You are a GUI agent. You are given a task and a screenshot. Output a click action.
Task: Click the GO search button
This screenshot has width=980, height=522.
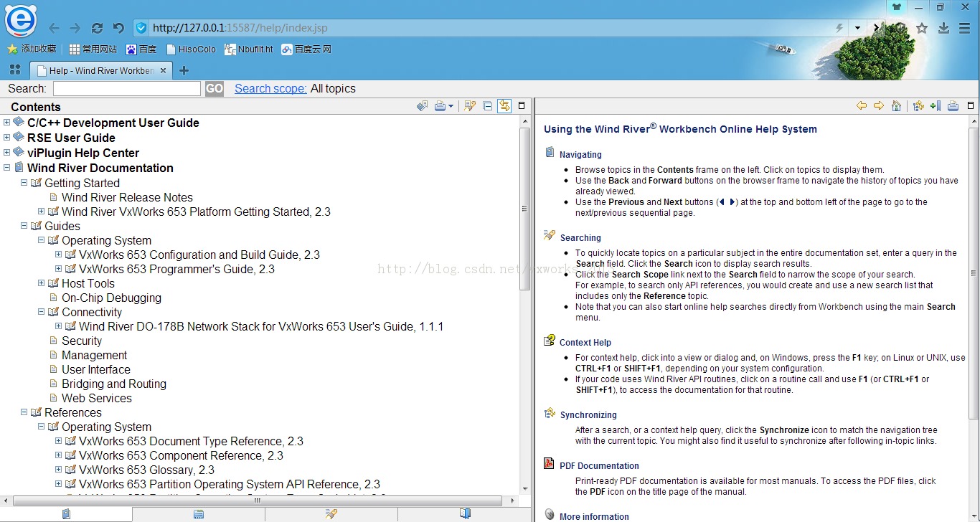215,88
